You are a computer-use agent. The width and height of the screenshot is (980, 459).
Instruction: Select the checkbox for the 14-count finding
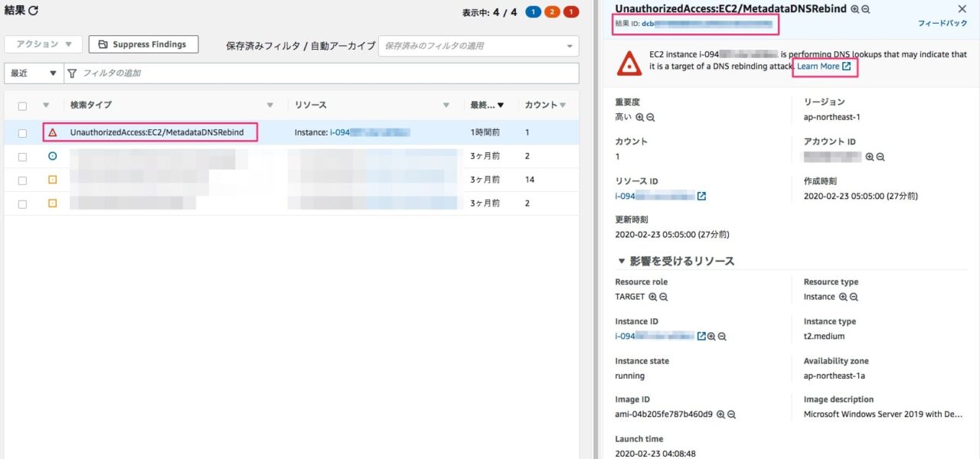point(22,181)
